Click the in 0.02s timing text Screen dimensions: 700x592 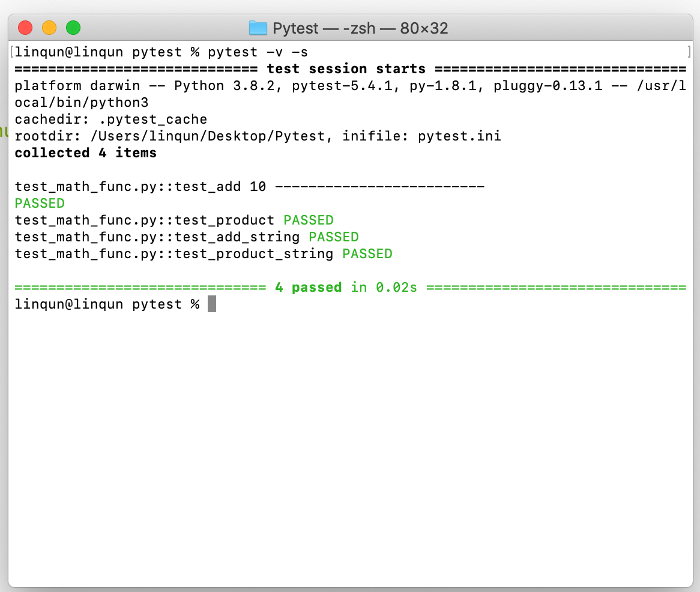[x=385, y=287]
